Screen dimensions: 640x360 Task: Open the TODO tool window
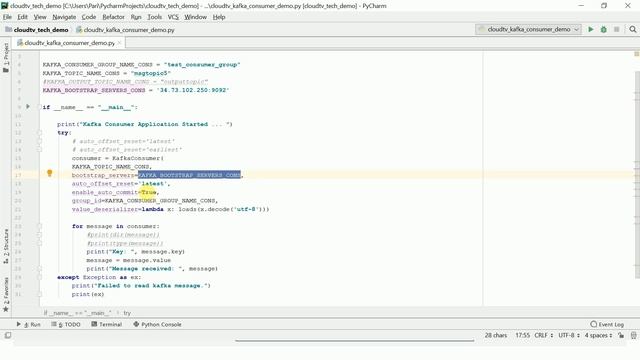point(66,324)
